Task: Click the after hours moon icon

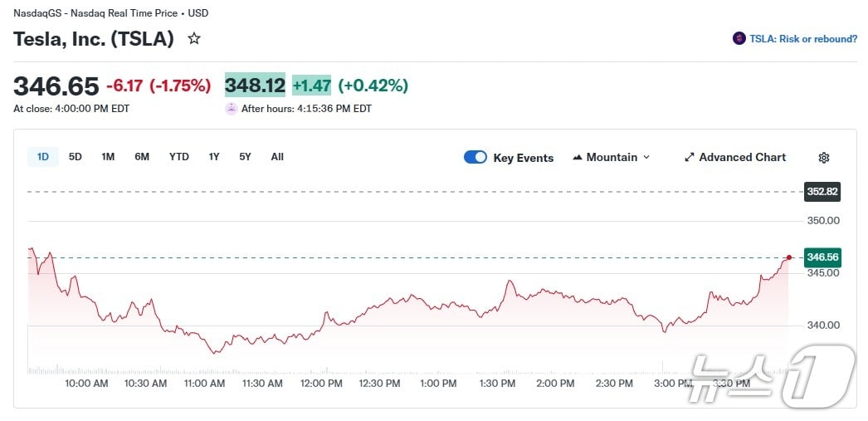Action: tap(231, 109)
